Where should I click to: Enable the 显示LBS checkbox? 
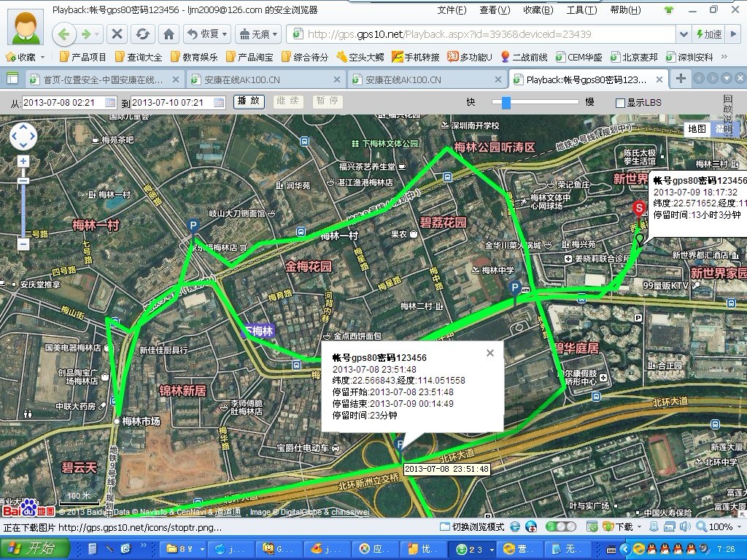(620, 103)
